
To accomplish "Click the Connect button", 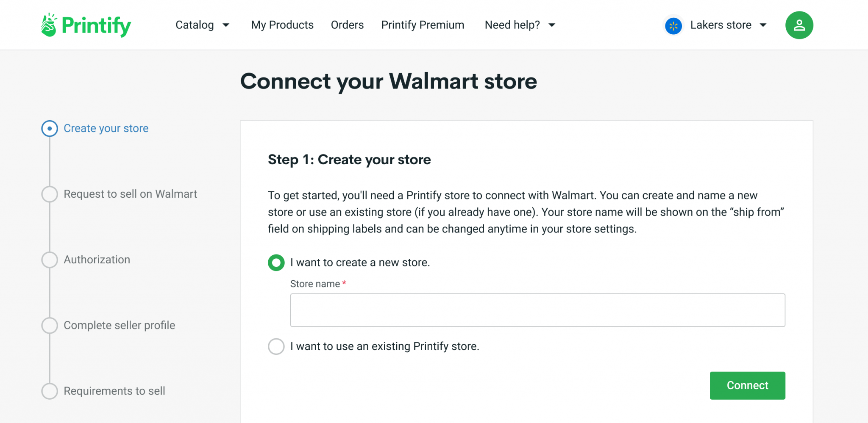I will (747, 385).
